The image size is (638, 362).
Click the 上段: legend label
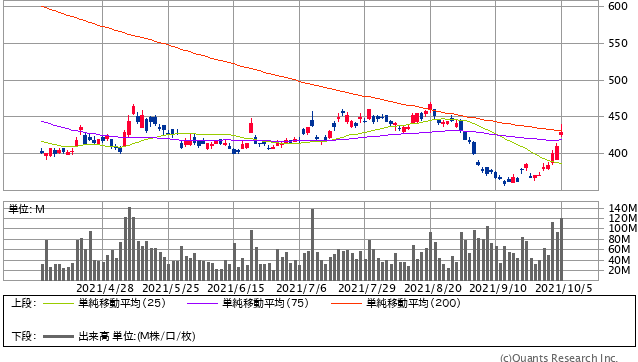tap(24, 303)
